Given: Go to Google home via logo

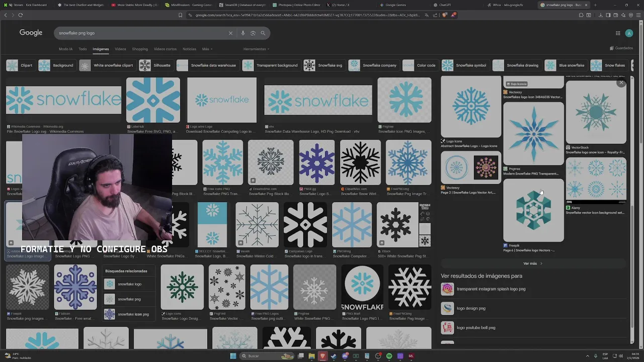Looking at the screenshot, I should pos(31,33).
